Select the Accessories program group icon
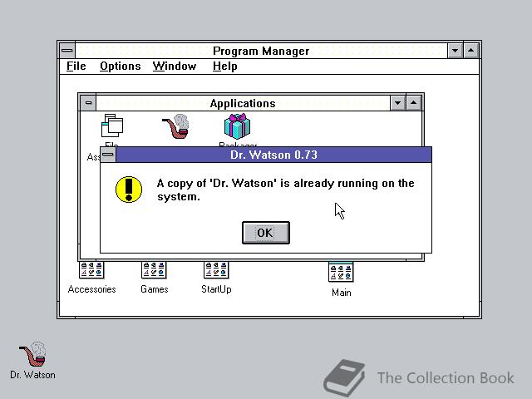 91,269
